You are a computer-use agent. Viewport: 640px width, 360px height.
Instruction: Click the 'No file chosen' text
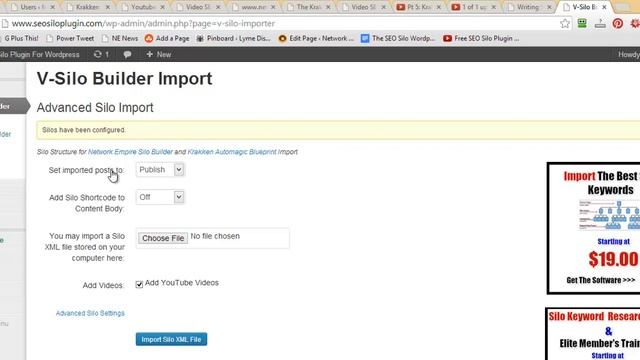click(x=215, y=236)
